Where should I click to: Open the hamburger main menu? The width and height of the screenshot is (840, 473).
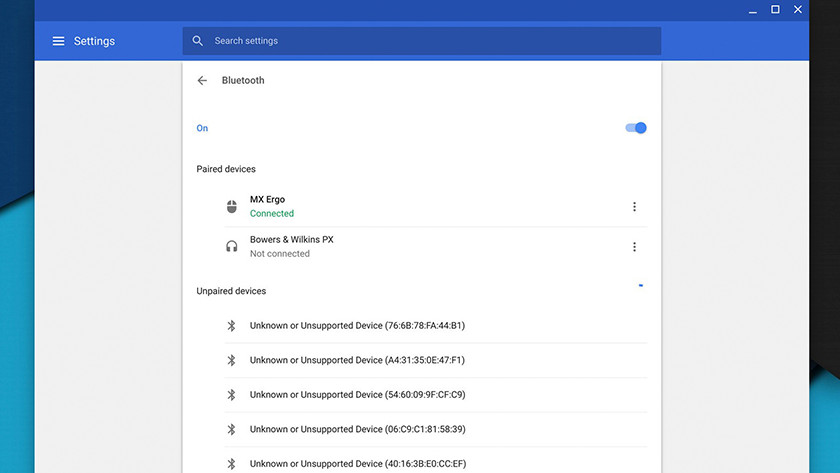tap(58, 41)
